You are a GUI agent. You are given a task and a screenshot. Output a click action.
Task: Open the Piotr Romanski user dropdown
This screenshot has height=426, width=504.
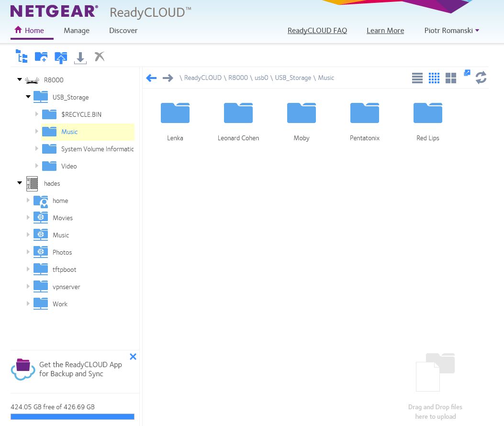coord(452,31)
